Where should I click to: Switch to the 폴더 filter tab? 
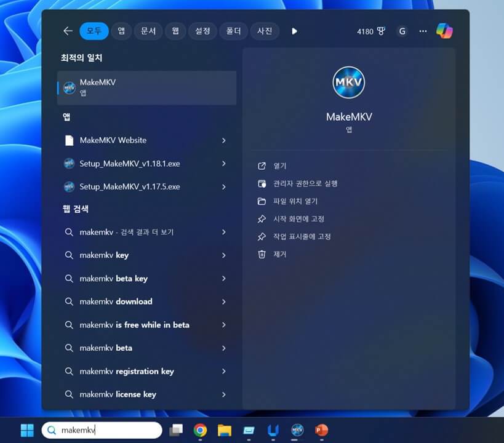point(233,31)
